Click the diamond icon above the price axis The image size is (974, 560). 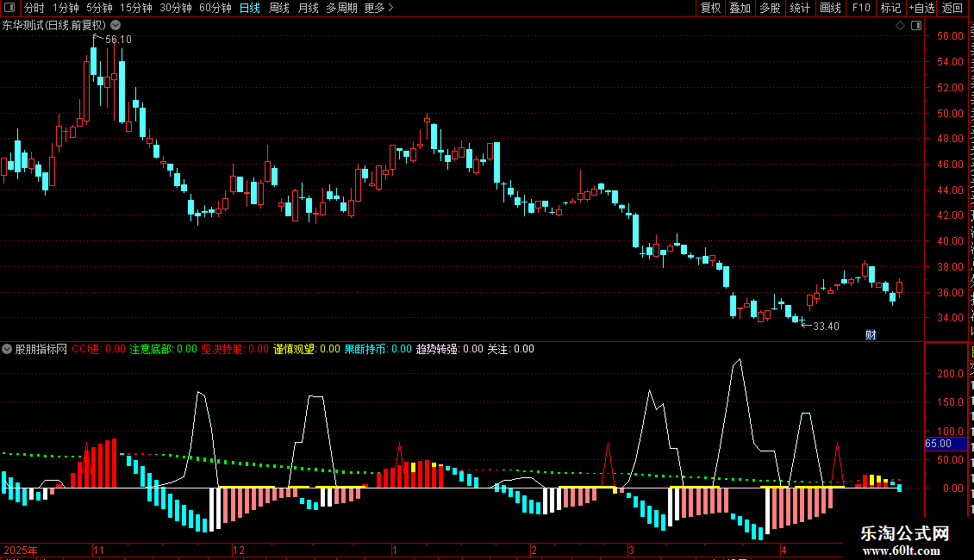click(900, 25)
